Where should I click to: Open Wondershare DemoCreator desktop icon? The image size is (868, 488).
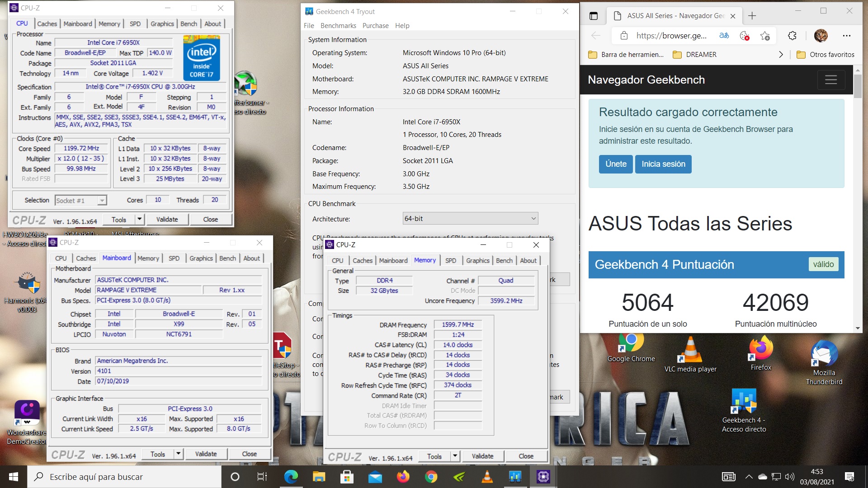click(x=27, y=422)
